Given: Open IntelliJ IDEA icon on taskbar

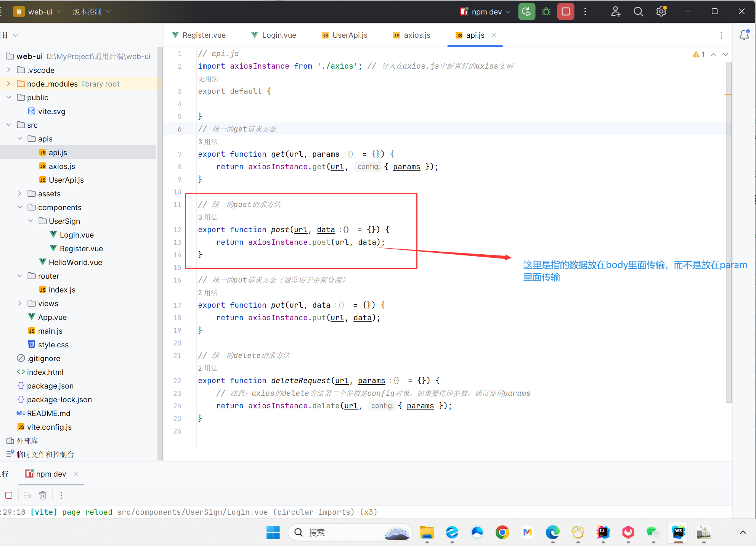Looking at the screenshot, I should [x=603, y=533].
